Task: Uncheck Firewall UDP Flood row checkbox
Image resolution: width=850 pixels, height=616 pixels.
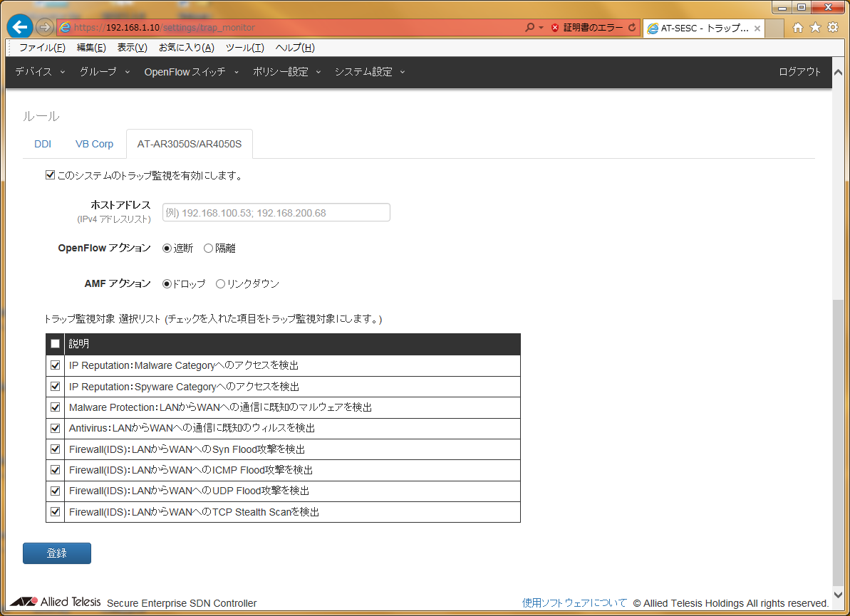Action: coord(56,491)
